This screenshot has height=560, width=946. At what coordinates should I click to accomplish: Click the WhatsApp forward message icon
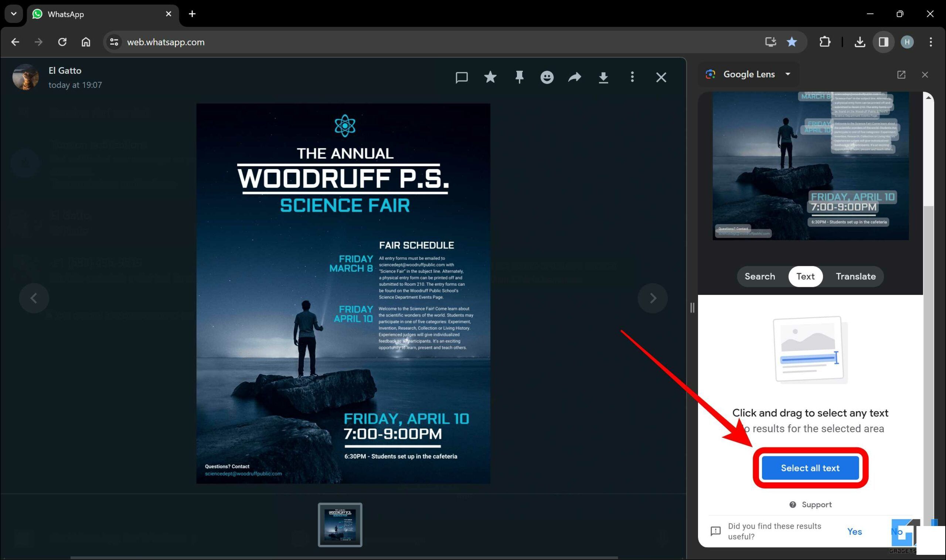pyautogui.click(x=575, y=77)
